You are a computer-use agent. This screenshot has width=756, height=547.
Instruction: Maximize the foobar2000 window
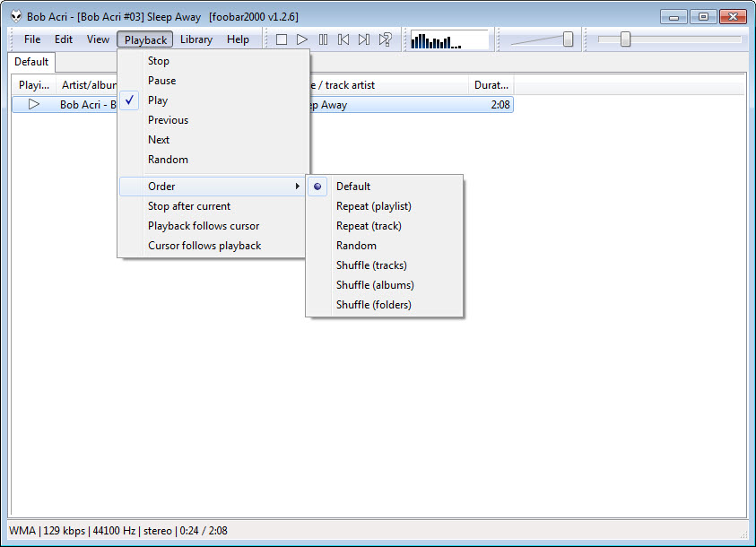(x=703, y=17)
